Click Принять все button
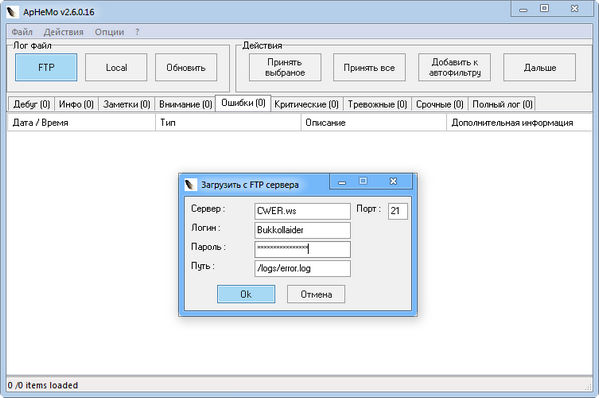Screen dimensions: 599x398 click(x=369, y=67)
